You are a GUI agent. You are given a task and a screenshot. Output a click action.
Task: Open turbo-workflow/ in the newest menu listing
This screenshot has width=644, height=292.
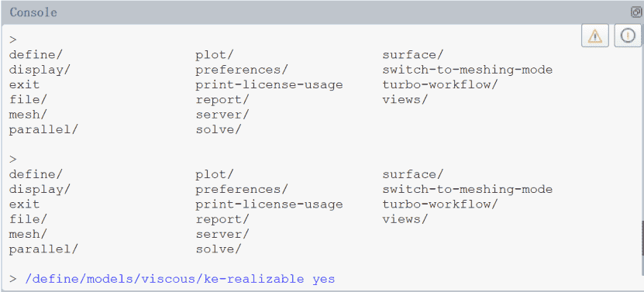pos(440,204)
